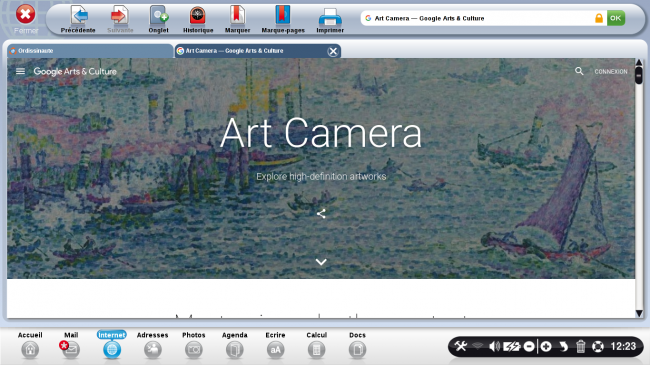Screen dimensions: 650x365
Task: Toggle the speaker volume icon
Action: coord(494,346)
